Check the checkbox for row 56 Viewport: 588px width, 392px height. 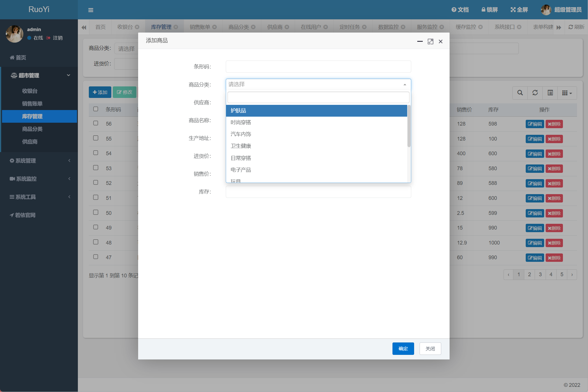[x=96, y=123]
